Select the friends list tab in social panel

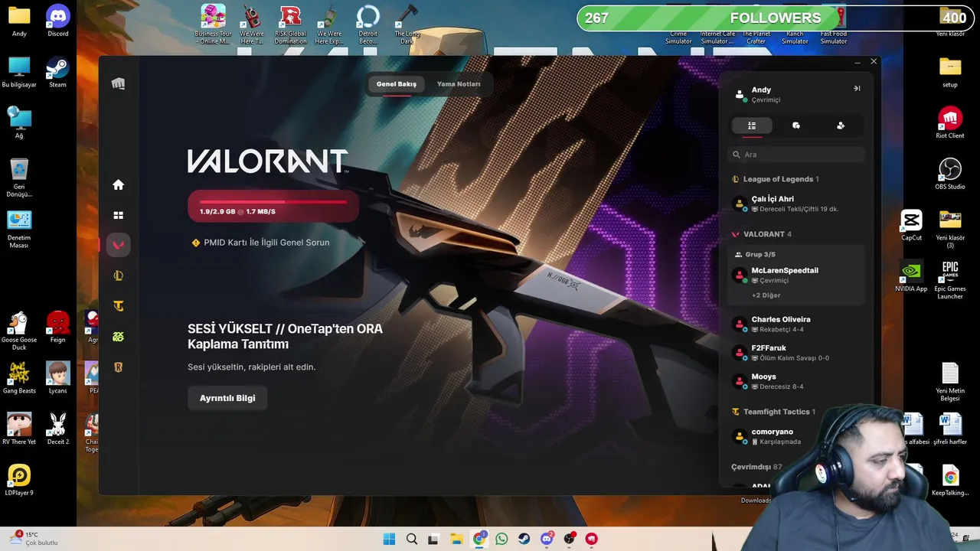[x=752, y=126]
